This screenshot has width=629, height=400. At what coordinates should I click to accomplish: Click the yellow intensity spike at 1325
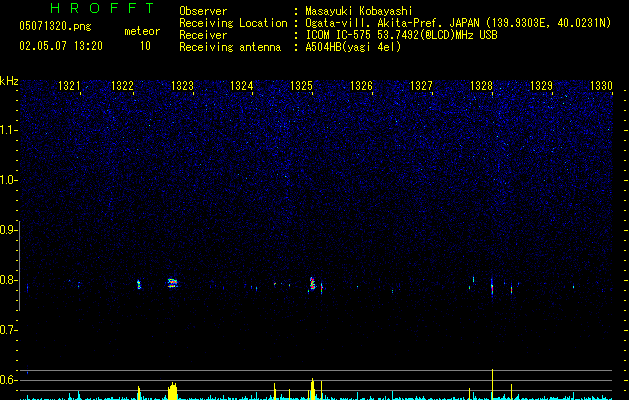(312, 389)
